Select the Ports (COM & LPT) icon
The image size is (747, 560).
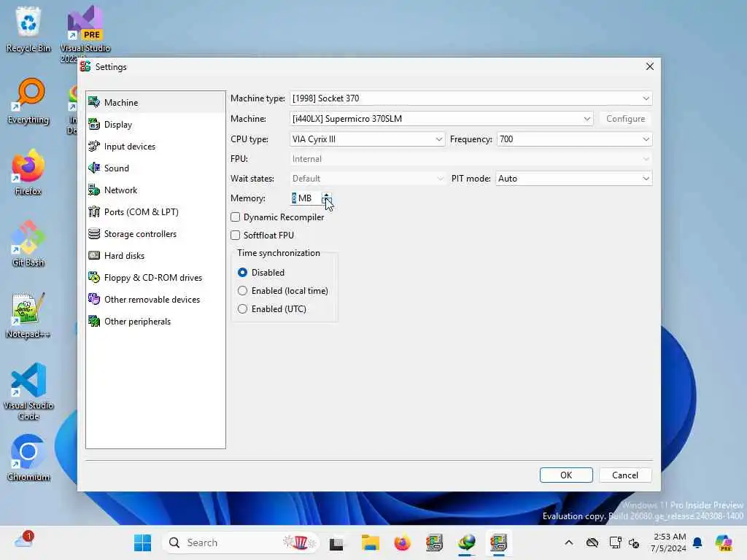click(94, 212)
